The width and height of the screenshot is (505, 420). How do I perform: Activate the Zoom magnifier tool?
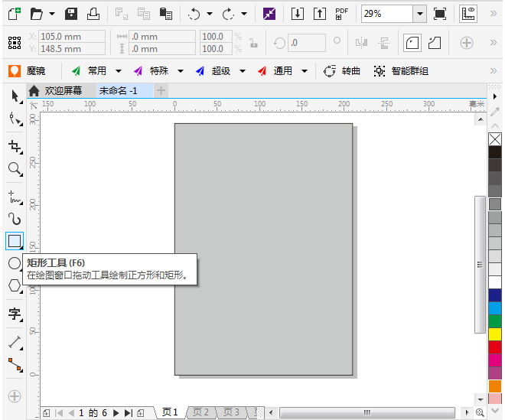(x=15, y=169)
